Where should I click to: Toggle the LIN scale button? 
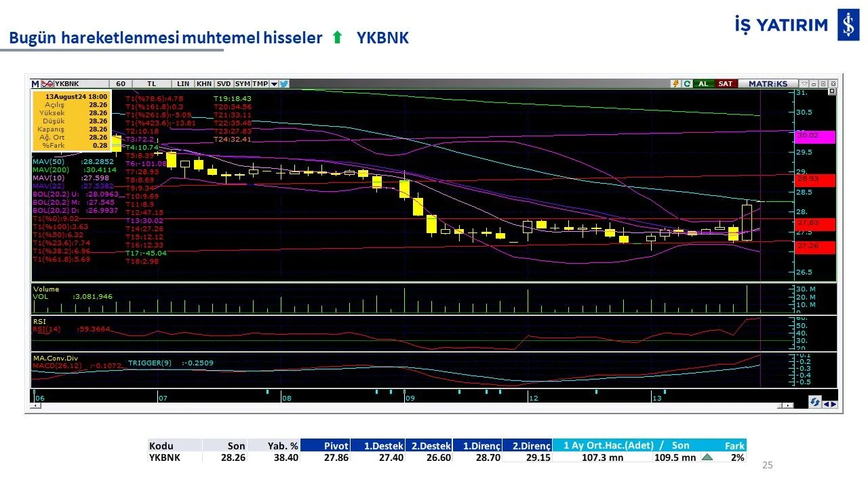[x=183, y=84]
